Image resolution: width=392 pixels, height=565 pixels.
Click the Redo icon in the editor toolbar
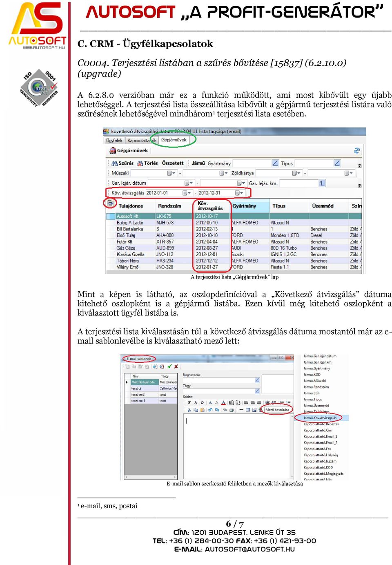(216, 410)
